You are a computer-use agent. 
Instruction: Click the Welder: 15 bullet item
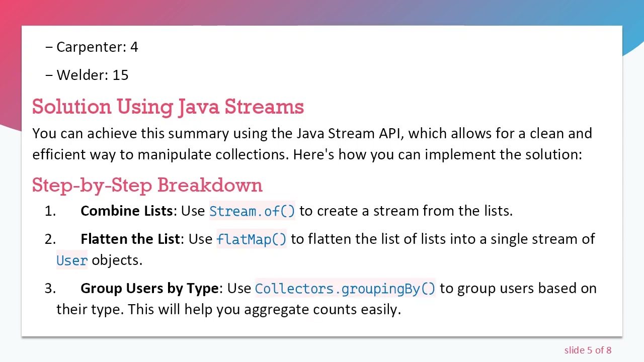92,75
